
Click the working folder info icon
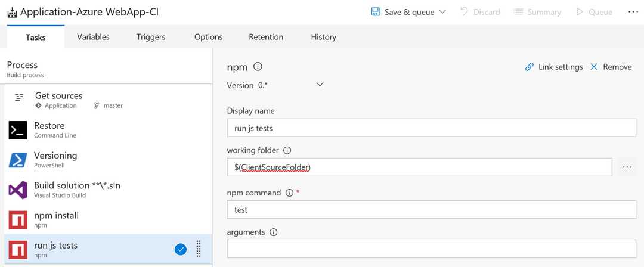pyautogui.click(x=287, y=151)
